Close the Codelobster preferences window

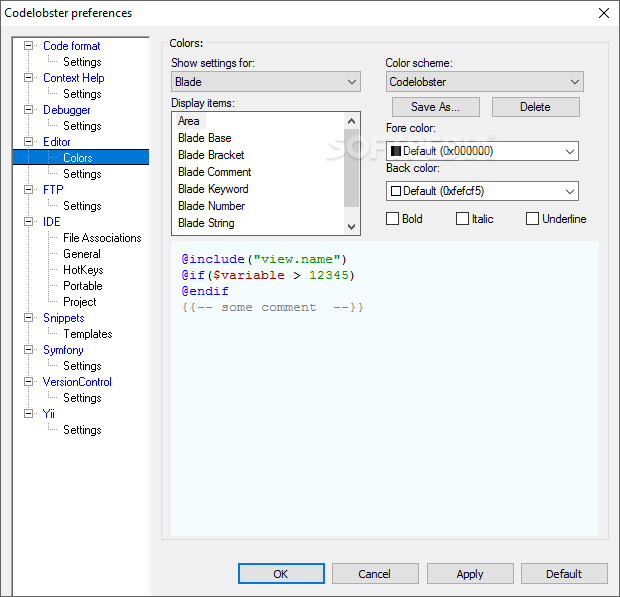[x=604, y=13]
